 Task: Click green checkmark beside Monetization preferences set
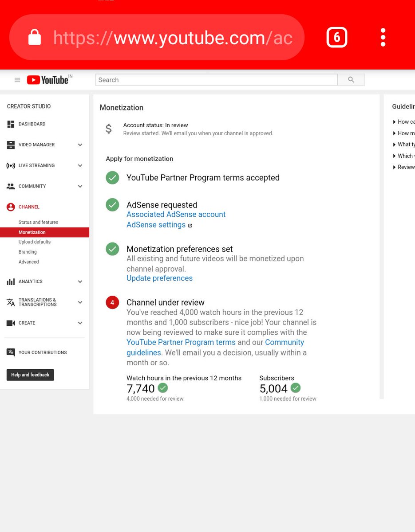pyautogui.click(x=112, y=249)
